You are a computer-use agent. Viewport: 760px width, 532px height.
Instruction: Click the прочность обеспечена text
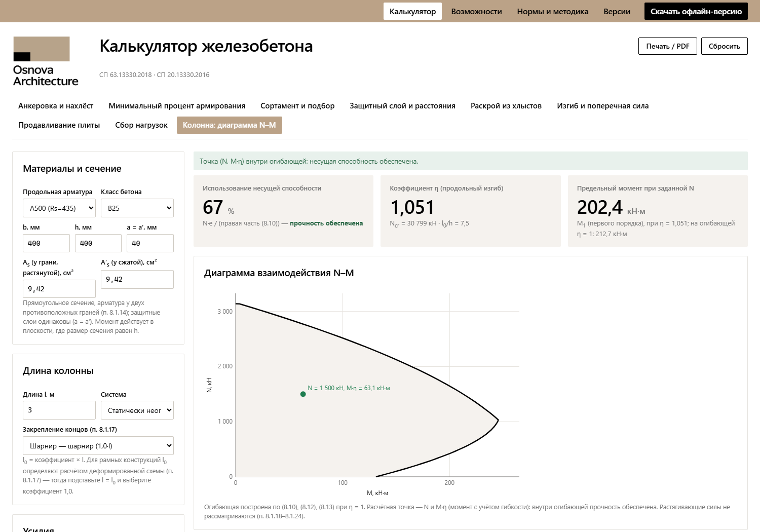pyautogui.click(x=326, y=223)
